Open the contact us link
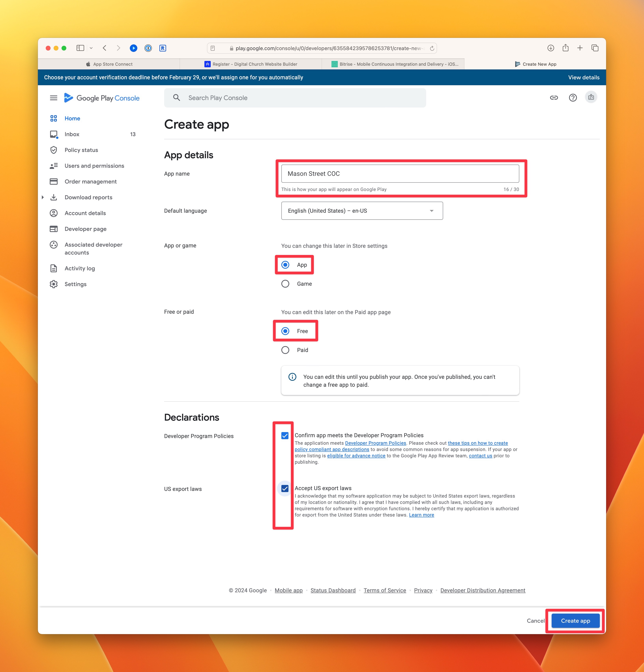Viewport: 644px width, 672px height. (x=480, y=456)
